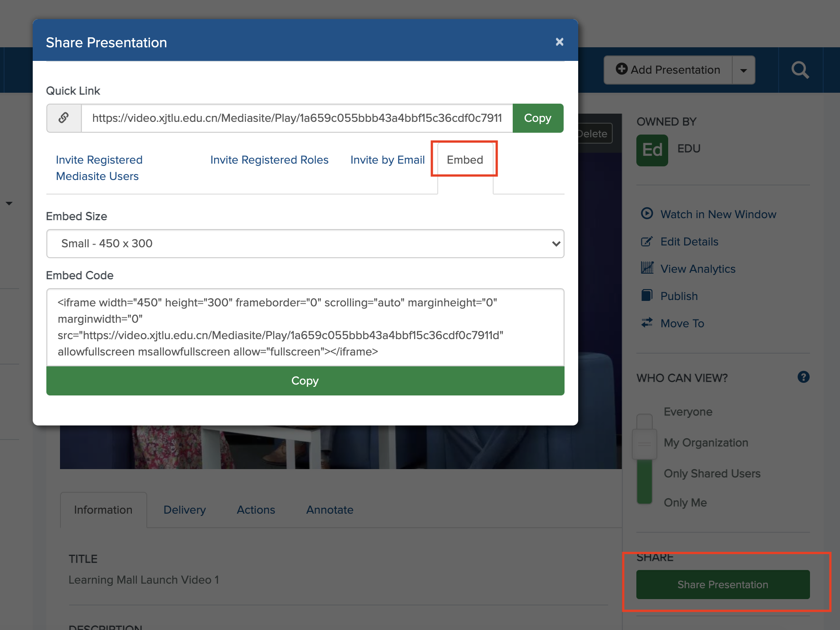The image size is (840, 630).
Task: Click inside the Quick Link URL field
Action: (295, 118)
